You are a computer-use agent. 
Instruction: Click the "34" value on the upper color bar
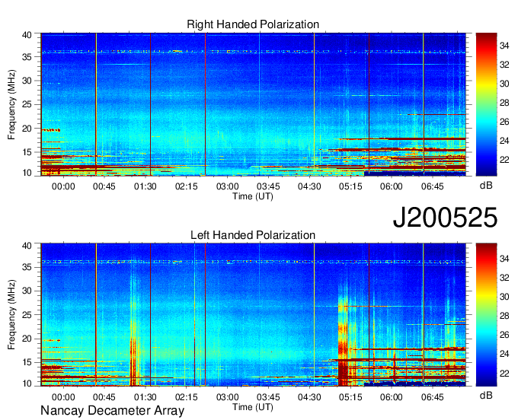[x=504, y=46]
